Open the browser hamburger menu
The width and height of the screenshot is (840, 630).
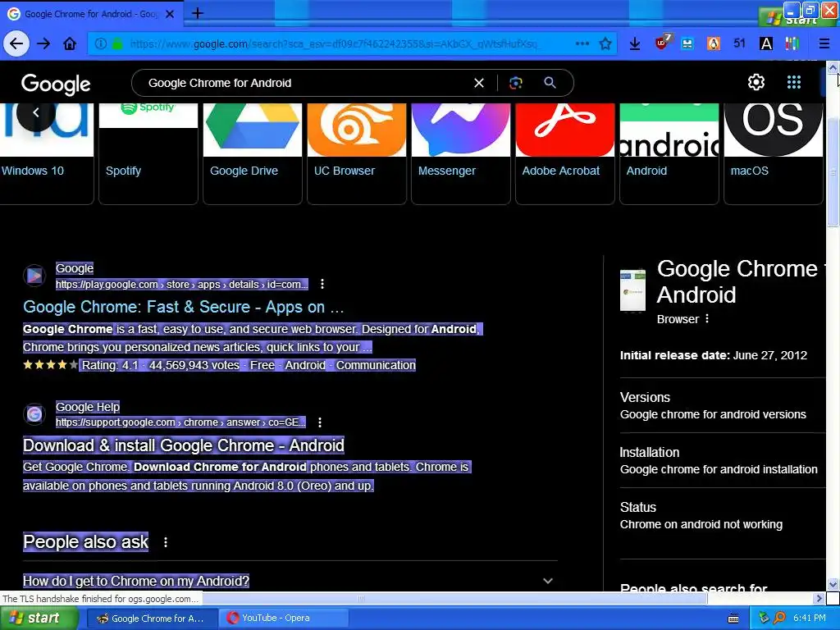click(824, 43)
